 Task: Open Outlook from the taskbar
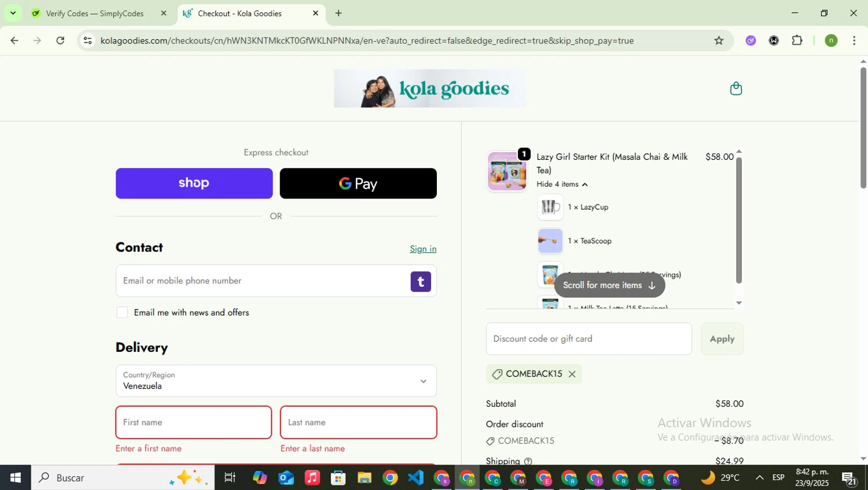(x=286, y=478)
